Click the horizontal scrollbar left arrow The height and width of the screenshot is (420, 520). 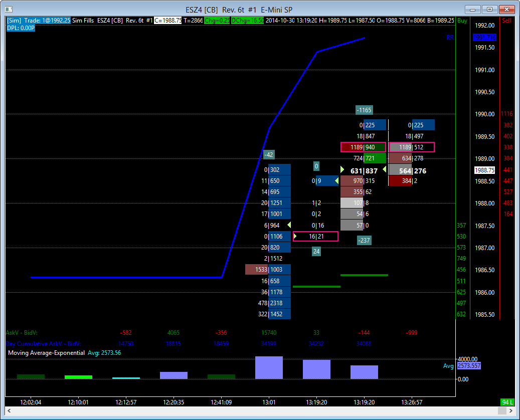9,410
